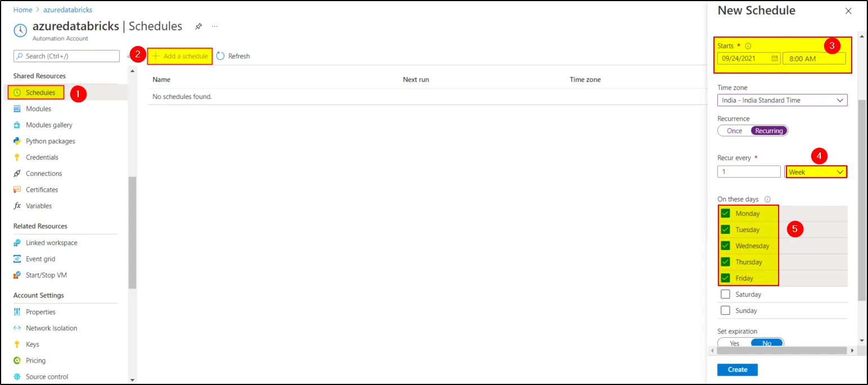Close the New Schedule panel
The width and height of the screenshot is (868, 385).
[848, 11]
